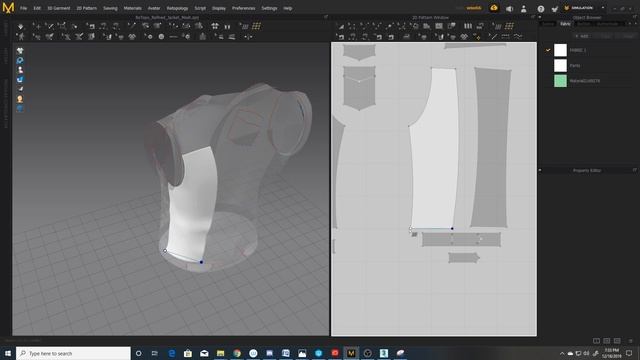640x360 pixels.
Task: Toggle the checkmark beside FABRIC 1
Action: pos(548,50)
